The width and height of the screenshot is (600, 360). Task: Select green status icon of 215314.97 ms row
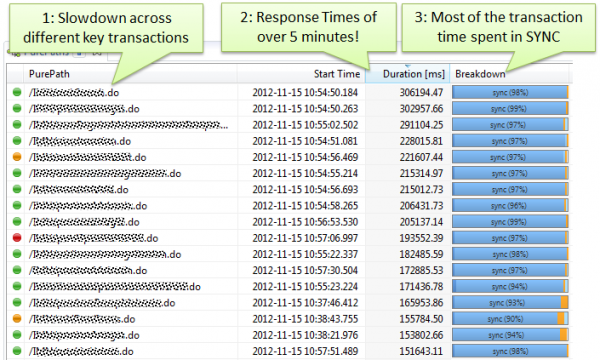pyautogui.click(x=17, y=173)
